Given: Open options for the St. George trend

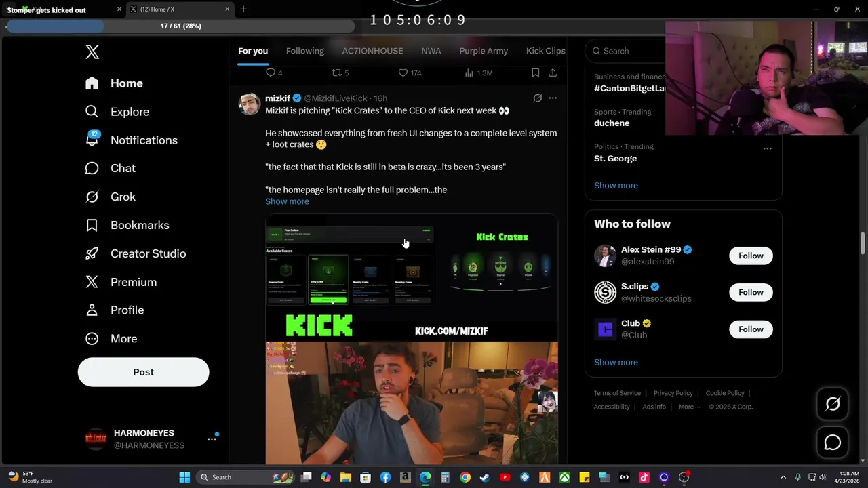Looking at the screenshot, I should click(767, 148).
